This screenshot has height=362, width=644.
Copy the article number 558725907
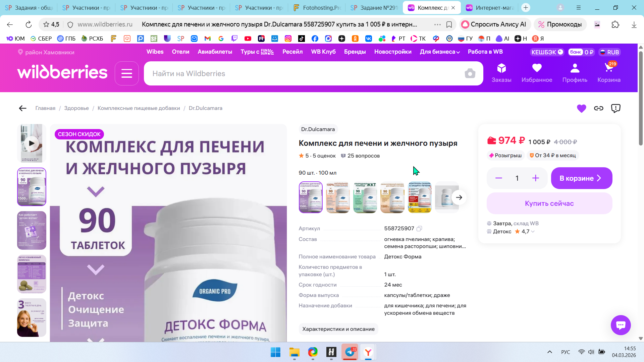tap(419, 229)
